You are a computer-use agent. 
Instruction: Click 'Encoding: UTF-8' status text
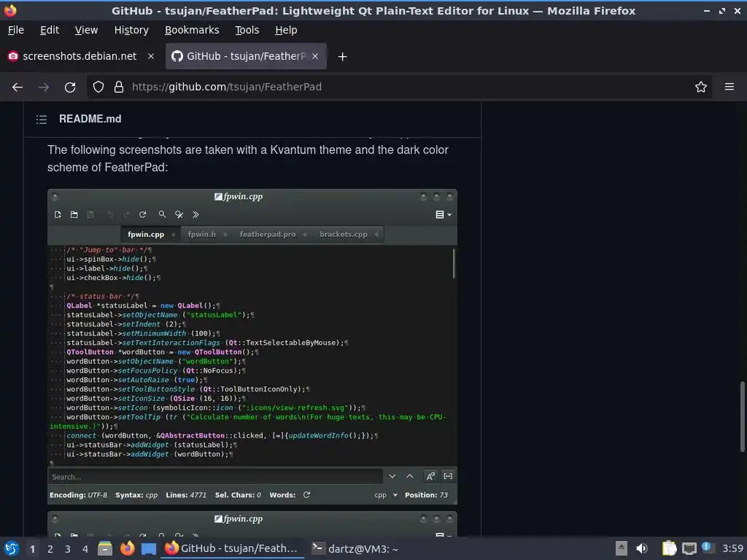[78, 495]
